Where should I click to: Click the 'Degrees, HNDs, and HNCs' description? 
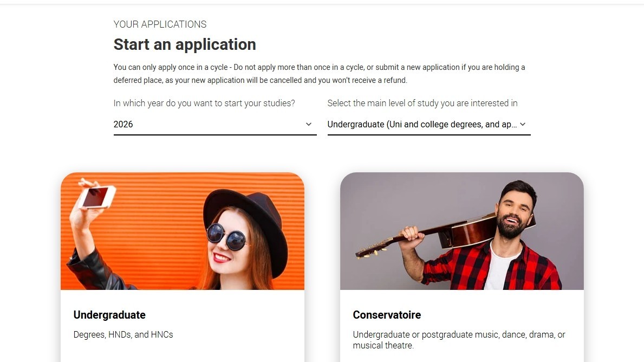123,334
